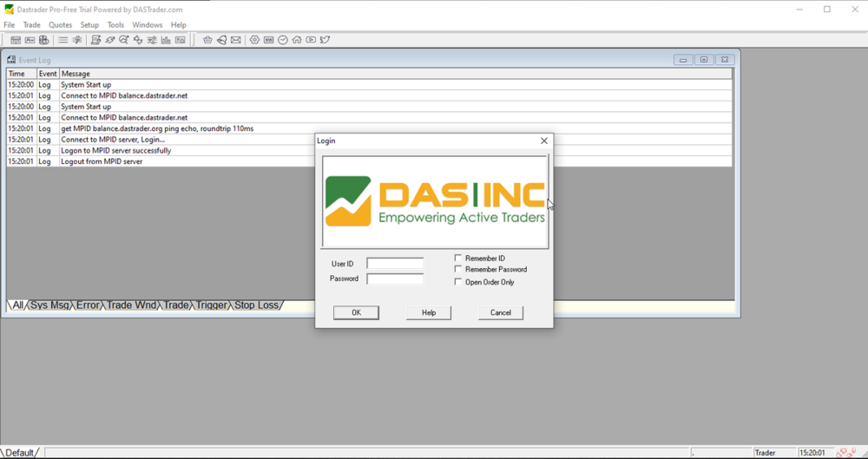Image resolution: width=868 pixels, height=459 pixels.
Task: Open the YouTube icon in toolbar
Action: pos(311,40)
